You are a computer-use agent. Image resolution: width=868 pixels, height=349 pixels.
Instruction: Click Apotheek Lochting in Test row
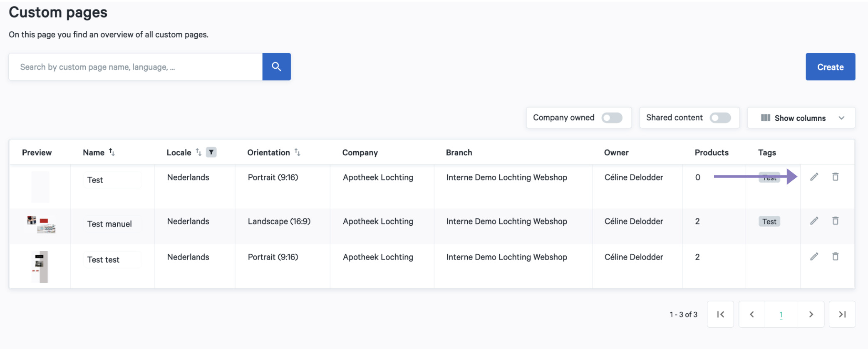(378, 177)
